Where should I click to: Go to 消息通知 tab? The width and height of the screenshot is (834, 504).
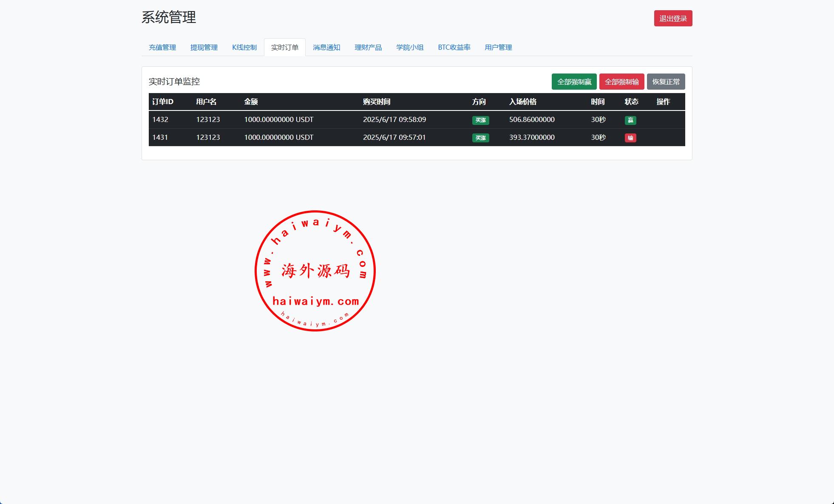(326, 47)
